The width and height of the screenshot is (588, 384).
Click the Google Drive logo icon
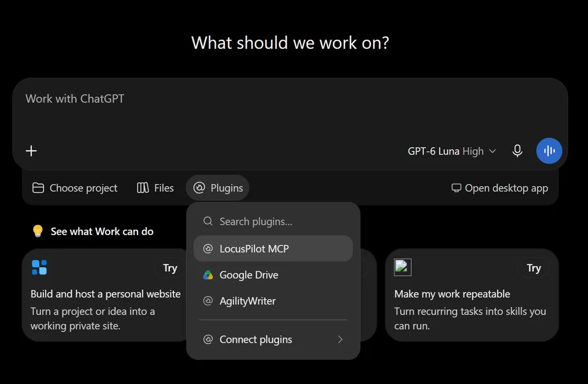tap(208, 275)
